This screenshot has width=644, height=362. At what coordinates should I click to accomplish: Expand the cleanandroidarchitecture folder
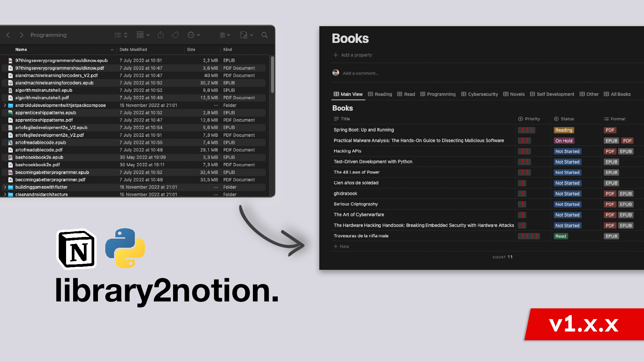pyautogui.click(x=4, y=194)
